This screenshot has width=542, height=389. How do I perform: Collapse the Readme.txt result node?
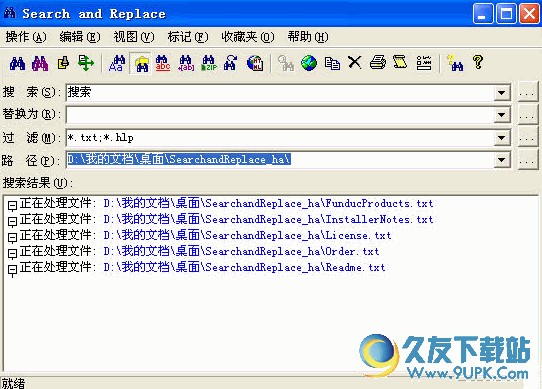(x=12, y=269)
